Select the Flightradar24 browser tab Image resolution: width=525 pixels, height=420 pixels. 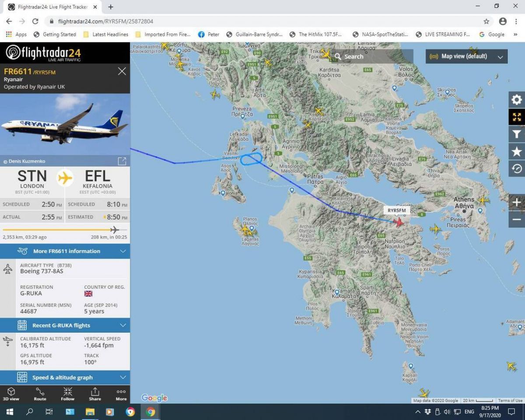click(x=52, y=7)
